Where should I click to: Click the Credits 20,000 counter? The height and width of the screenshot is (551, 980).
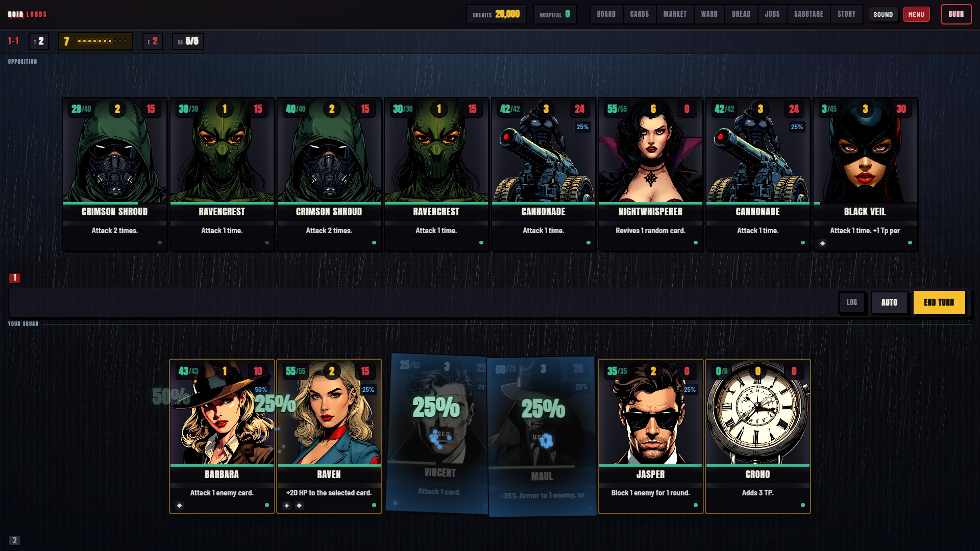(496, 14)
